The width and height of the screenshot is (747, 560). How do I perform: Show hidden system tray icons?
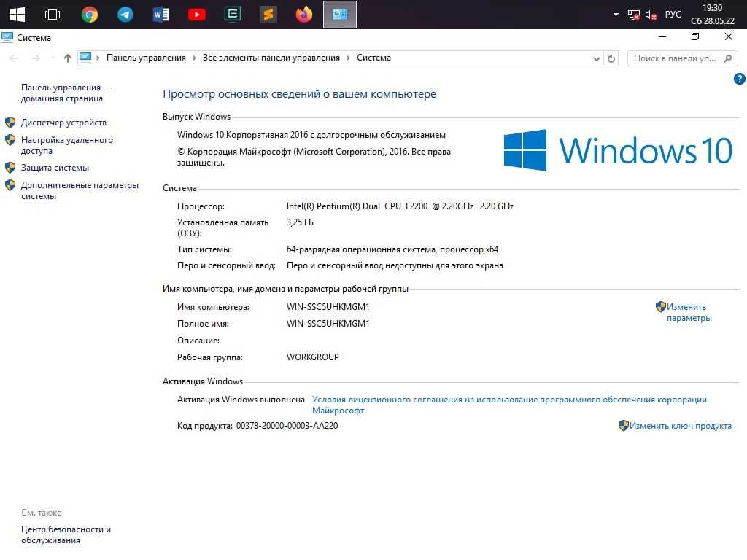click(x=616, y=15)
